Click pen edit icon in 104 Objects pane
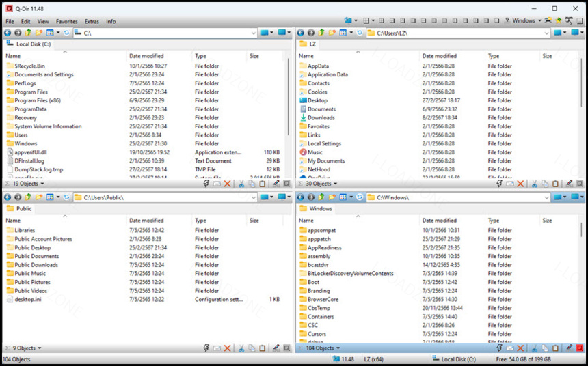The image size is (588, 366). [570, 348]
